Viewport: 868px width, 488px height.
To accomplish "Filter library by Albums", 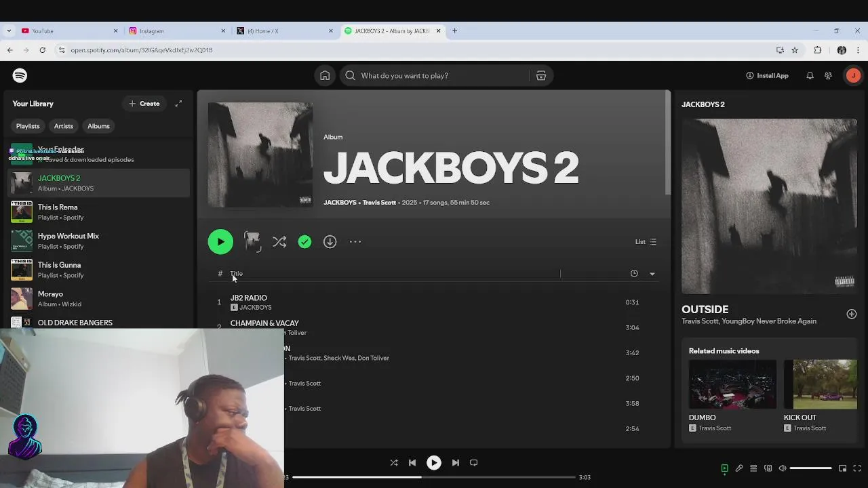I will 98,126.
